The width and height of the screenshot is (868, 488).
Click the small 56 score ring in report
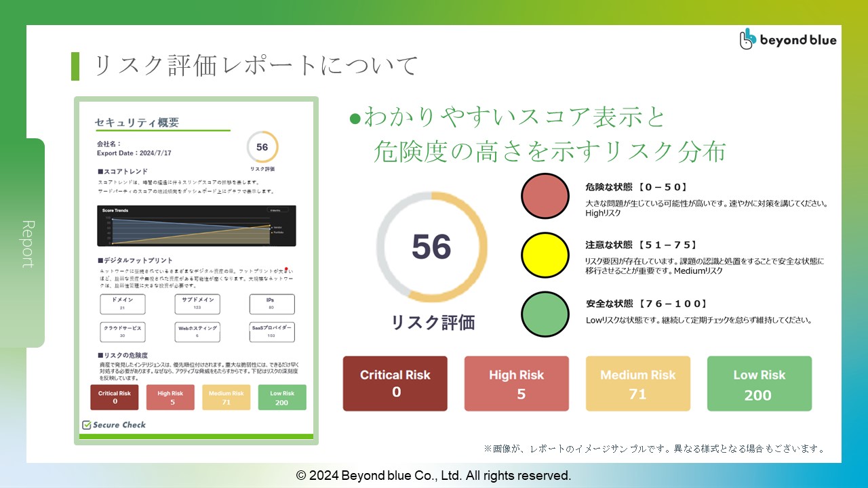[262, 147]
